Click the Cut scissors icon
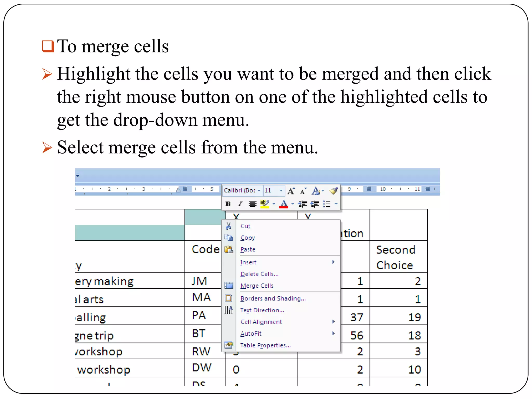The image size is (532, 399). 229,226
